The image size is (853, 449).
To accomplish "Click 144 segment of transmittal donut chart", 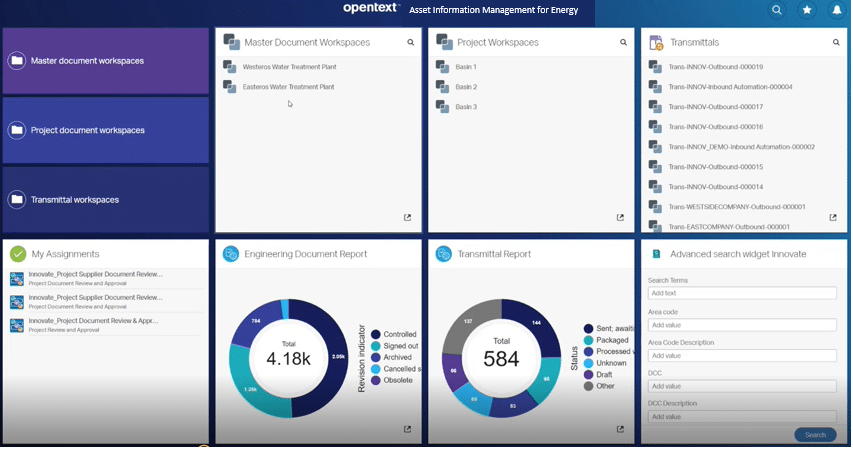I will [536, 325].
